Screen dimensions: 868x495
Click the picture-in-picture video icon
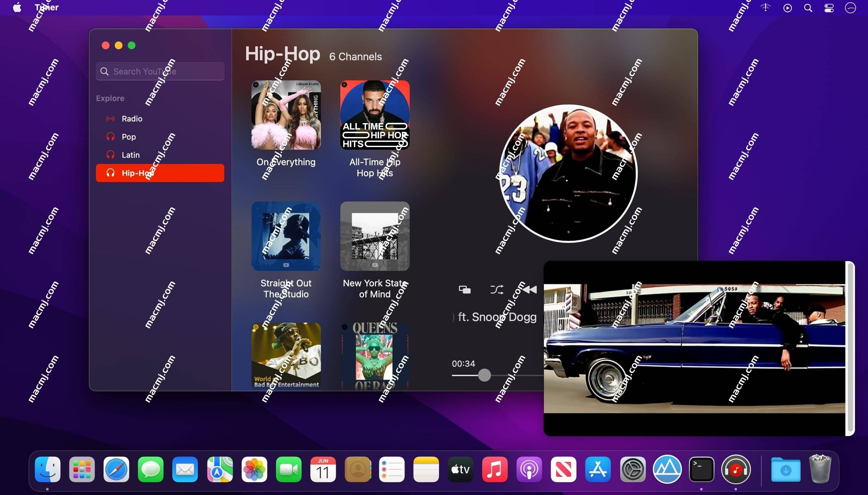(464, 290)
